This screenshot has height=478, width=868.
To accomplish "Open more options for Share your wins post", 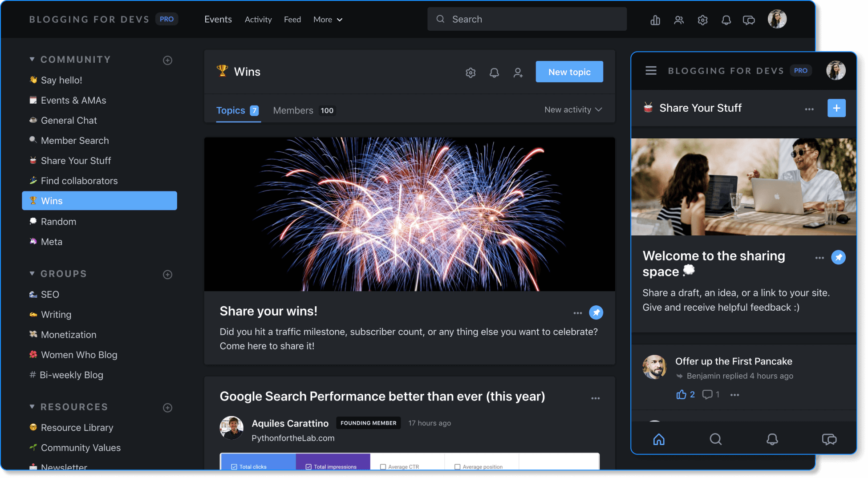I will [577, 313].
